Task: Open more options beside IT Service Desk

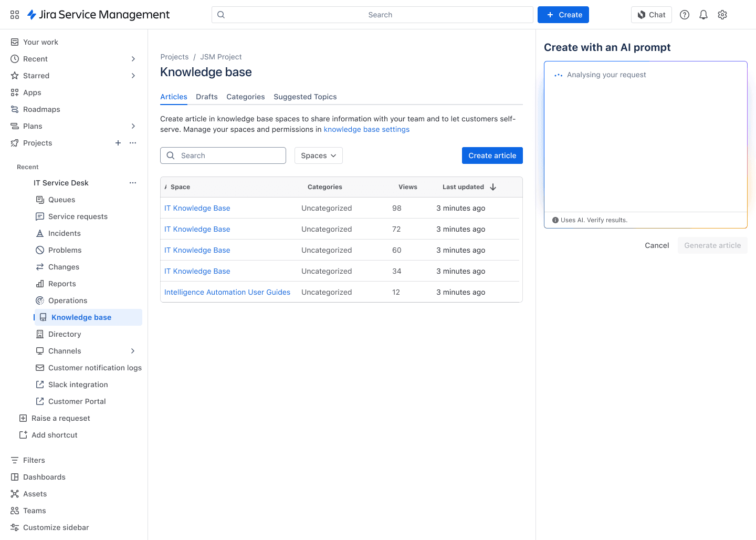Action: [x=133, y=183]
